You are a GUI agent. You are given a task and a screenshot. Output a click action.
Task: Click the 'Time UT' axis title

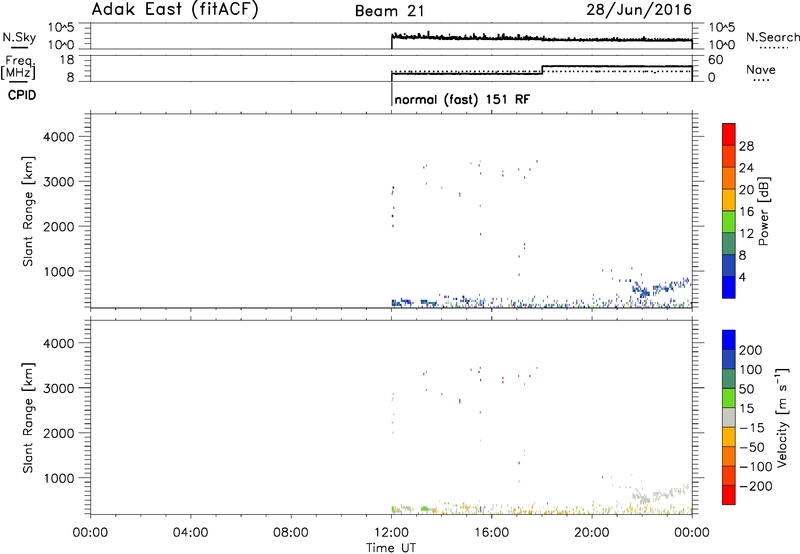pyautogui.click(x=391, y=547)
